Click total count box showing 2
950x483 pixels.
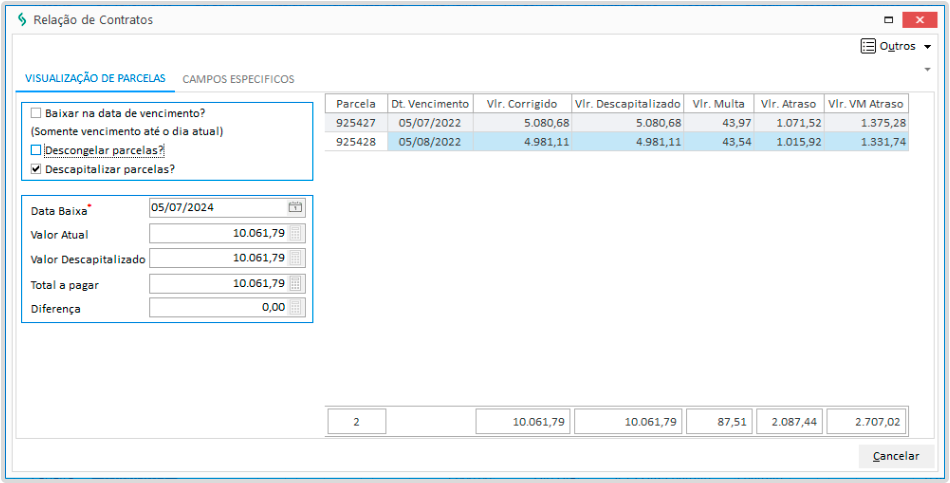pyautogui.click(x=357, y=422)
